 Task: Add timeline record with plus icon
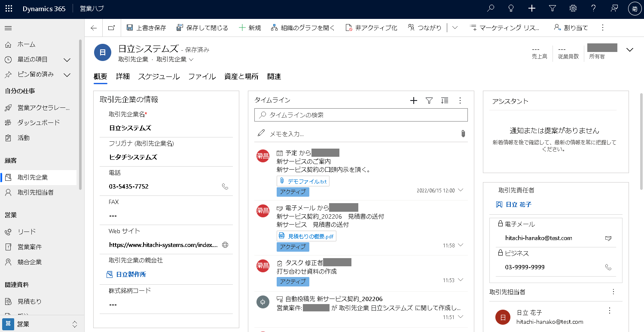coord(414,101)
